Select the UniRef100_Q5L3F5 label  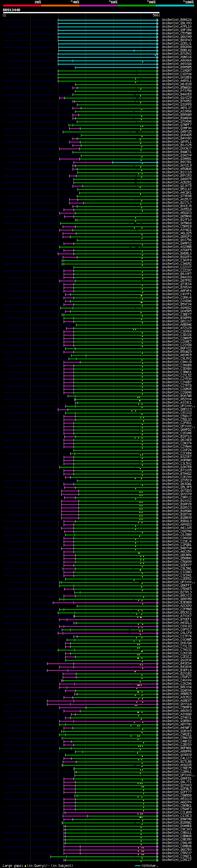176,487
